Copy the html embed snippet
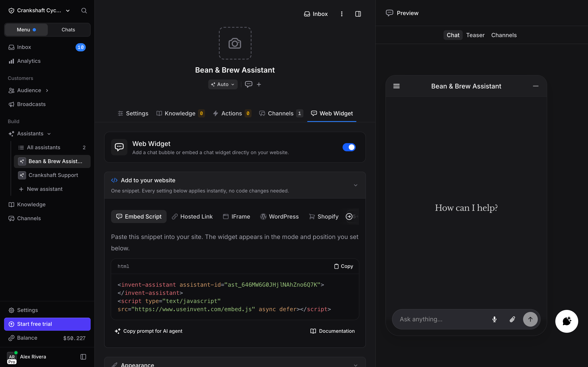This screenshot has width=588, height=367. 343,266
